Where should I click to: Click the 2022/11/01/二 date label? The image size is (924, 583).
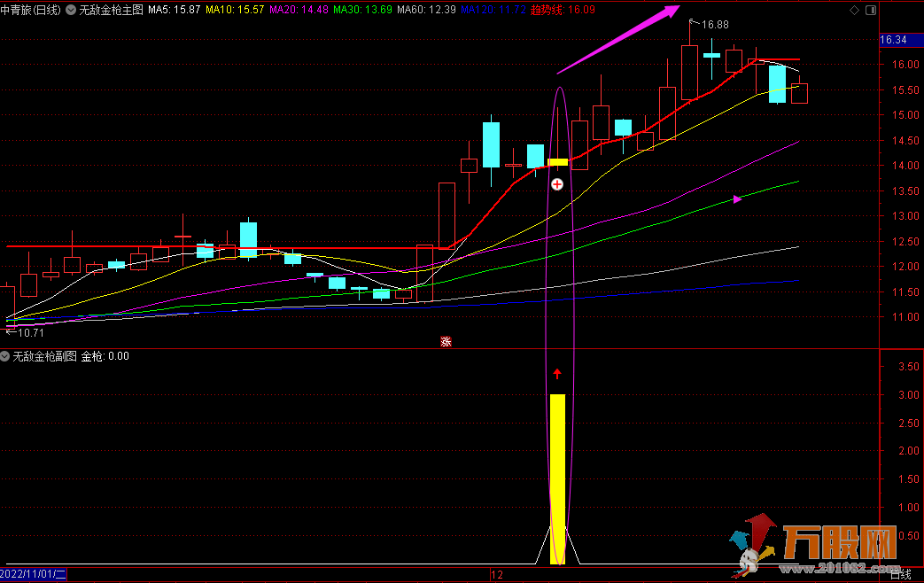click(33, 574)
